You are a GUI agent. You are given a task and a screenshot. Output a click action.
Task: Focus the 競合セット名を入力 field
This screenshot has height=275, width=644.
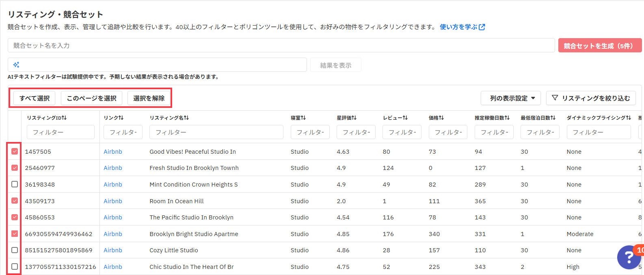coord(281,45)
